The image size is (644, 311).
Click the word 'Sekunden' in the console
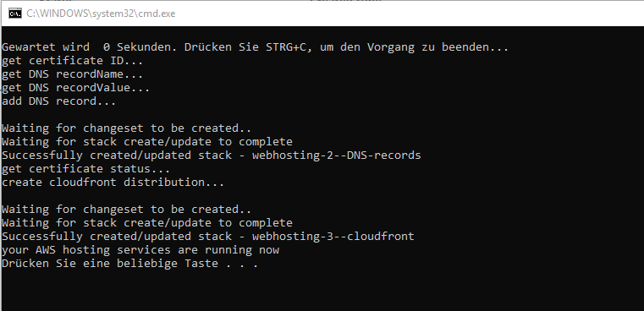144,47
